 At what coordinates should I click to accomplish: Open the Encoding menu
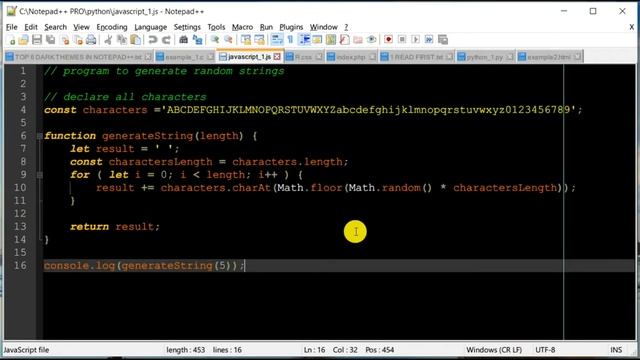pyautogui.click(x=112, y=27)
